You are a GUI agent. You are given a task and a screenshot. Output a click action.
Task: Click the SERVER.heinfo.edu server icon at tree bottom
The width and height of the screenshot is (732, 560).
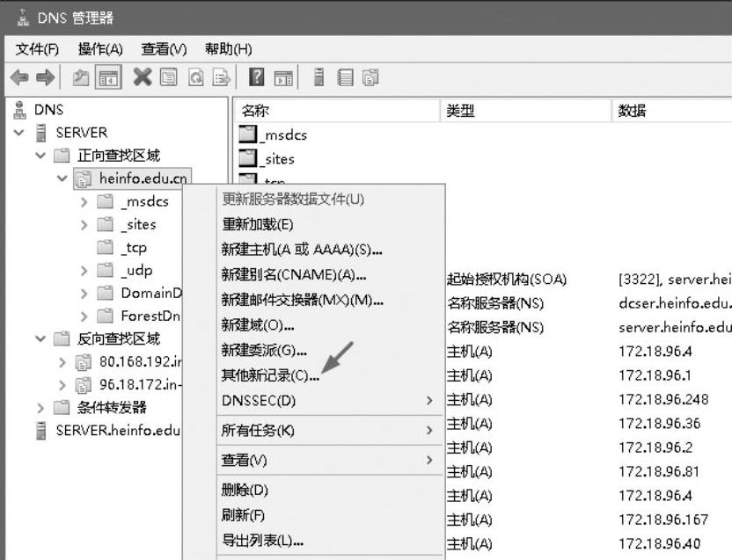tap(41, 430)
